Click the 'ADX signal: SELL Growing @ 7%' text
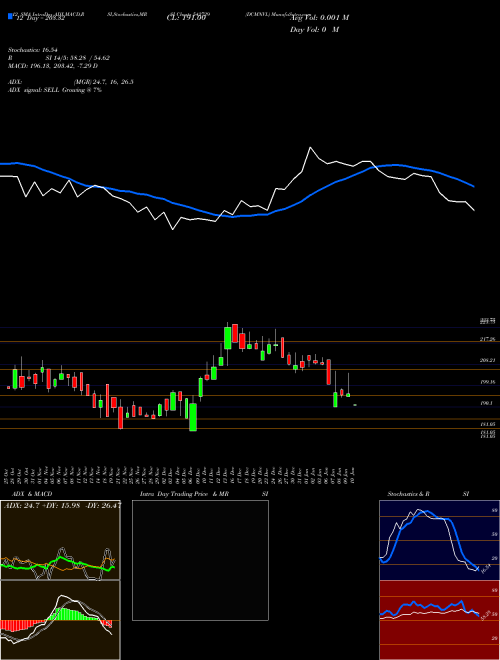 coord(55,90)
